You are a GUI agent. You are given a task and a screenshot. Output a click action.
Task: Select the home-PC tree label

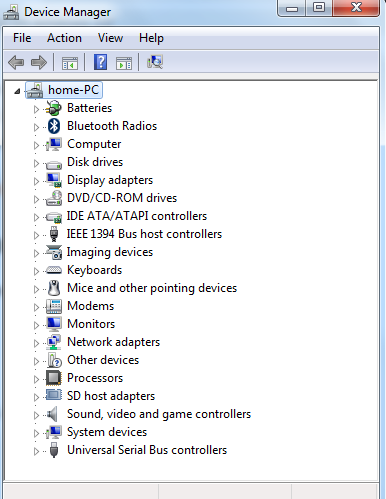pyautogui.click(x=73, y=90)
